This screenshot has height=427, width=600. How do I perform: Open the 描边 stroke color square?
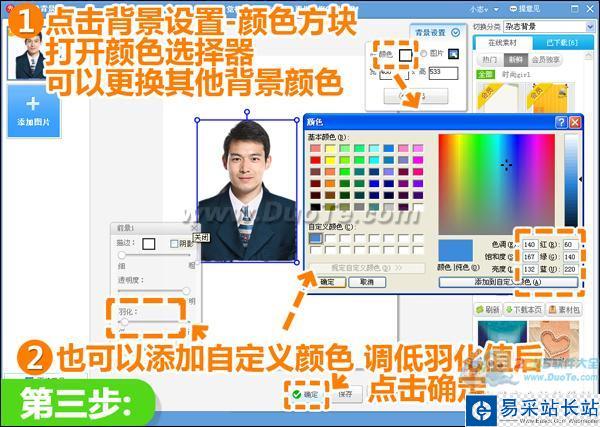(148, 244)
